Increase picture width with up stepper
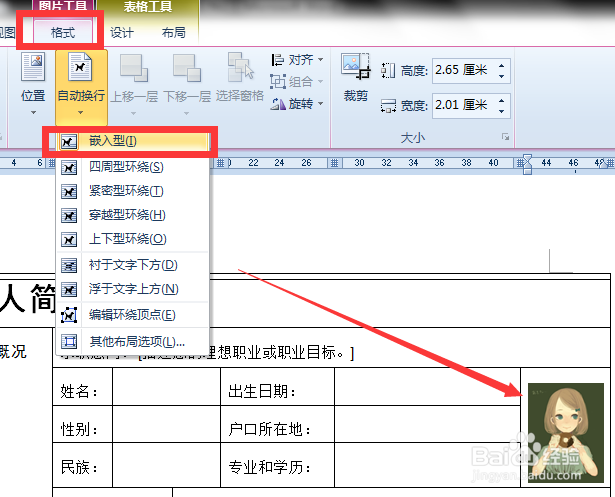615x497 pixels. pos(502,100)
